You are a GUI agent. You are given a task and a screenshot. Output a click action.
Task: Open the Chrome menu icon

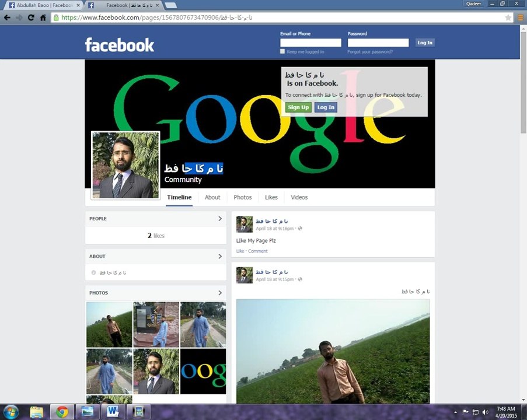(520, 17)
